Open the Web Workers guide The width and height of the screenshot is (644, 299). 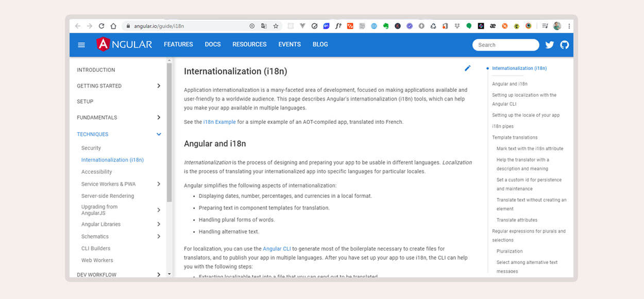coord(97,260)
